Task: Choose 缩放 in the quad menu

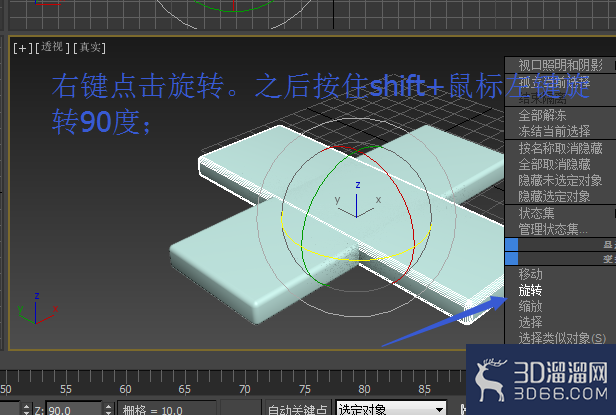Action: 530,306
